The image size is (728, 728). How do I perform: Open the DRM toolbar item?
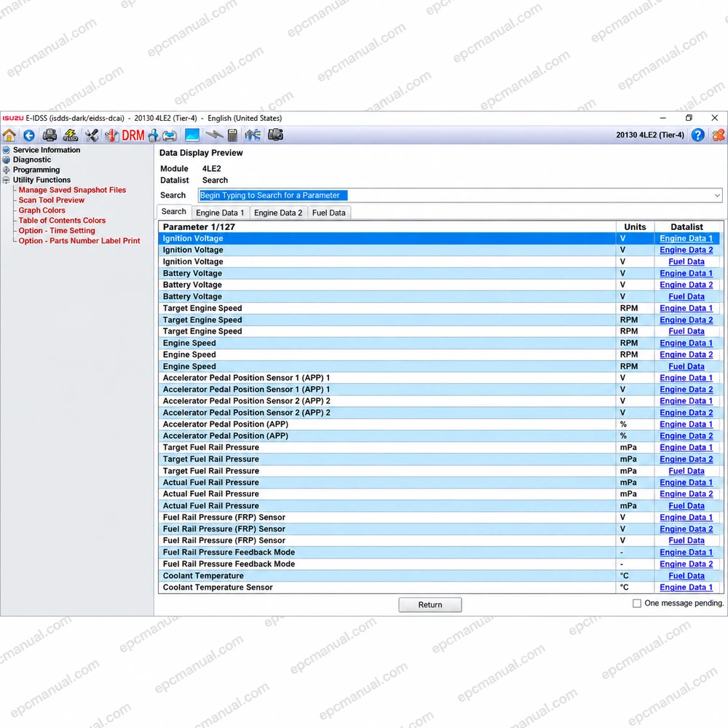point(133,135)
